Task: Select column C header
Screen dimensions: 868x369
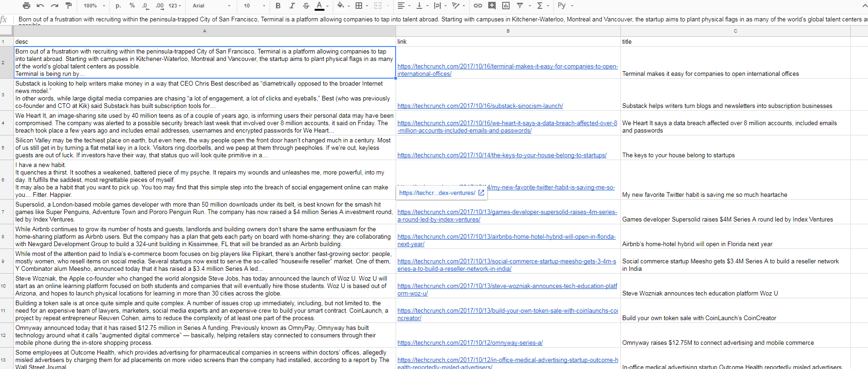Action: [735, 31]
